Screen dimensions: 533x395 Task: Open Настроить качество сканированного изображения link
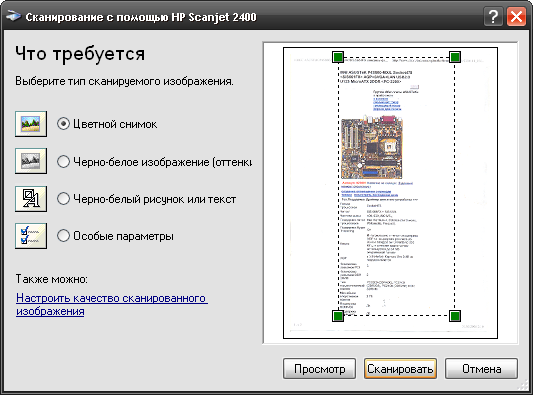[x=112, y=305]
